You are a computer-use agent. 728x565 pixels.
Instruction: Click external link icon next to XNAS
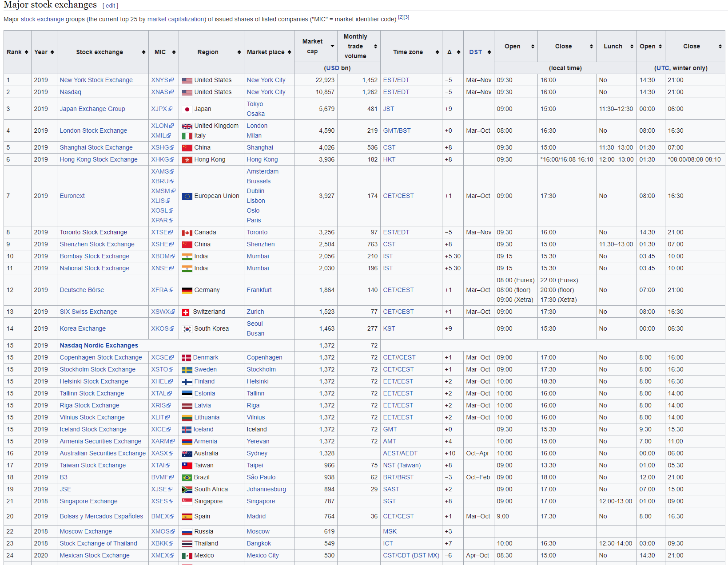[x=172, y=92]
